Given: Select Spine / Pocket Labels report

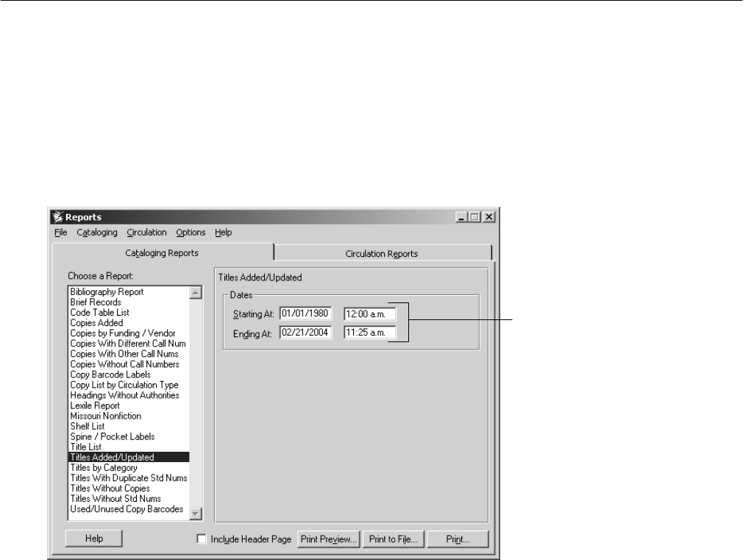Looking at the screenshot, I should (x=129, y=436).
